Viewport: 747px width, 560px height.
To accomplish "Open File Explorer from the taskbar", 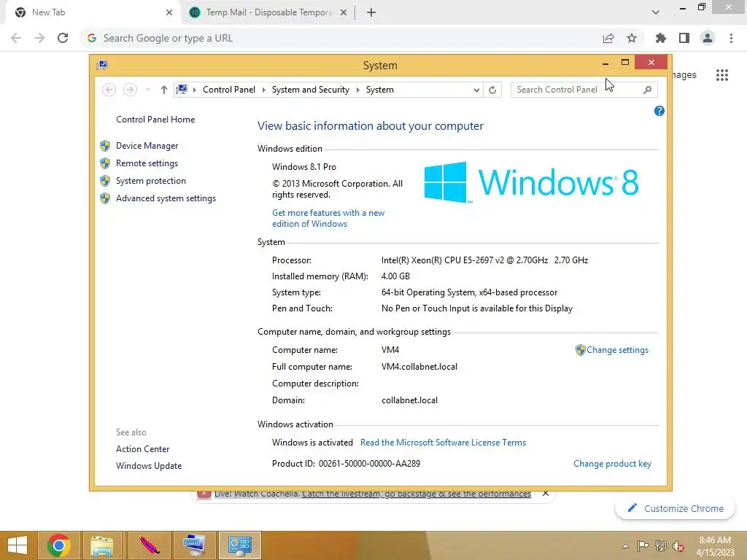I will pyautogui.click(x=102, y=545).
